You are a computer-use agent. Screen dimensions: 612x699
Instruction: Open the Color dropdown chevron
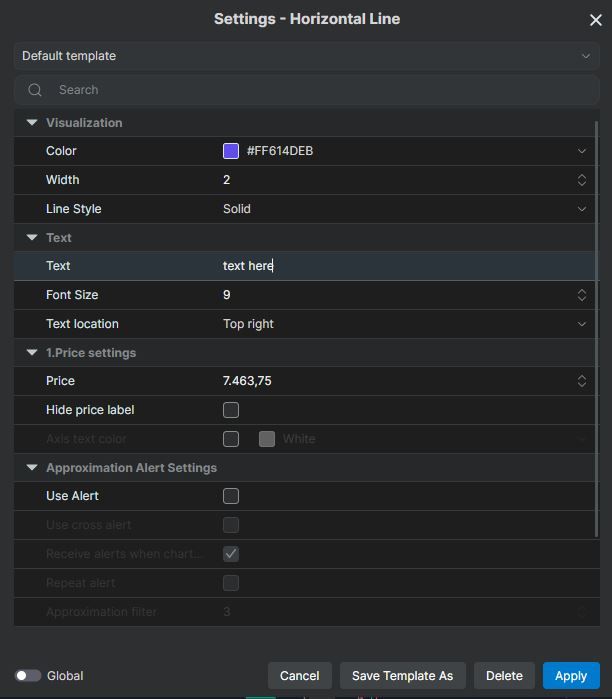pyautogui.click(x=582, y=151)
